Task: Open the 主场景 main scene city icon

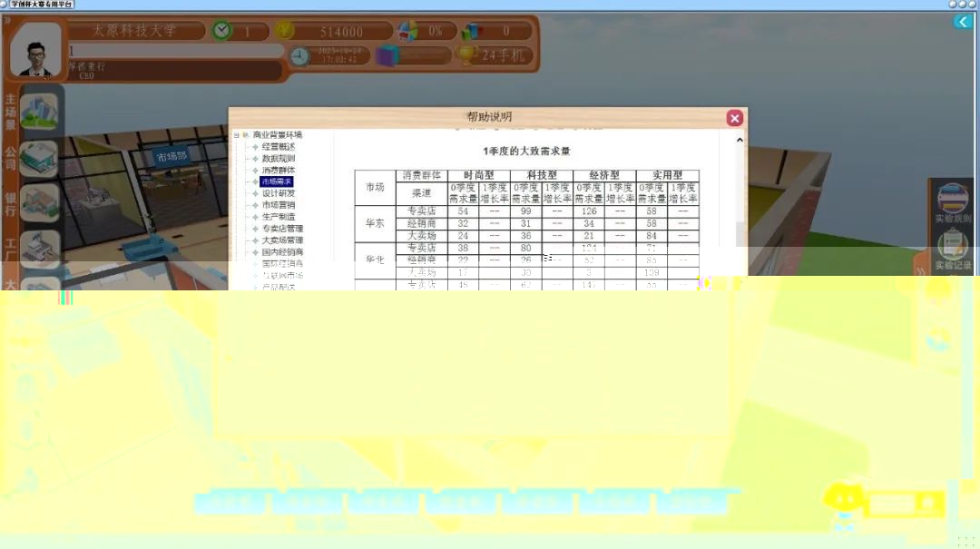Action: tap(39, 113)
